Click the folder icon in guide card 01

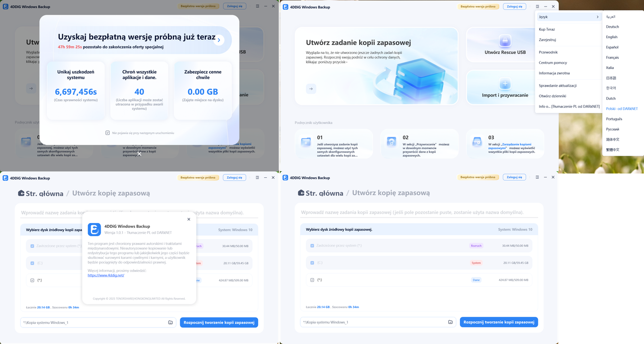tap(306, 142)
